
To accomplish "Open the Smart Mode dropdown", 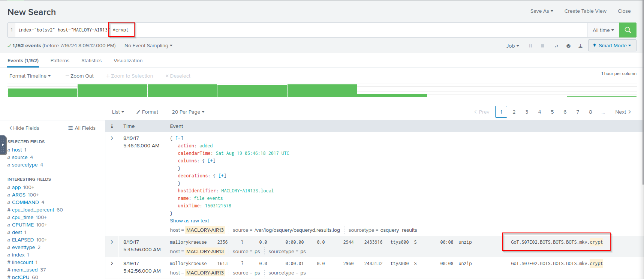I will pos(612,45).
